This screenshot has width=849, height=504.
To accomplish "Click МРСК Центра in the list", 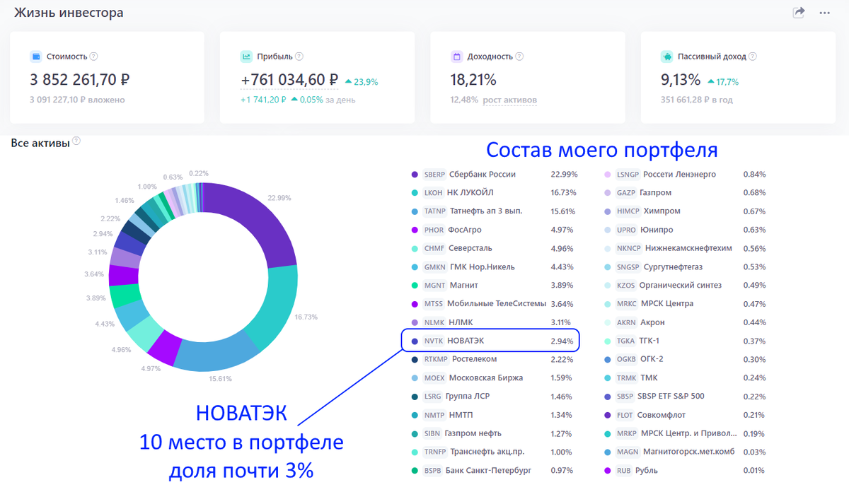I will pyautogui.click(x=667, y=304).
